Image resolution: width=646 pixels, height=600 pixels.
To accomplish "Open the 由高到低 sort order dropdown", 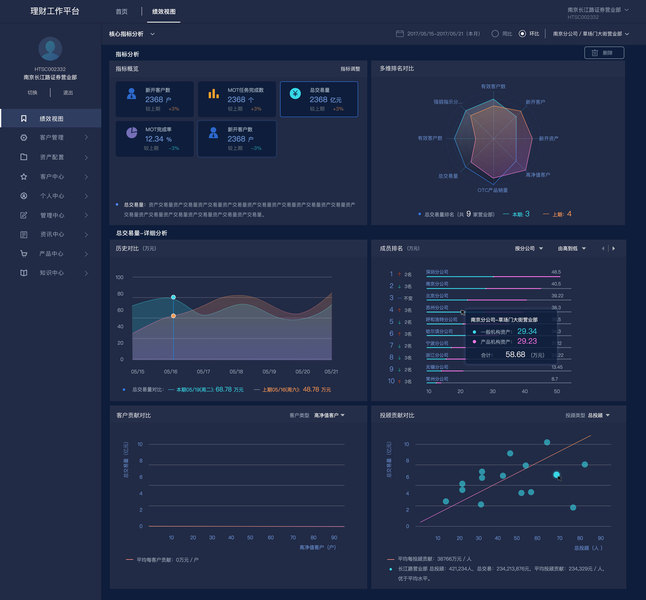I will pos(571,248).
